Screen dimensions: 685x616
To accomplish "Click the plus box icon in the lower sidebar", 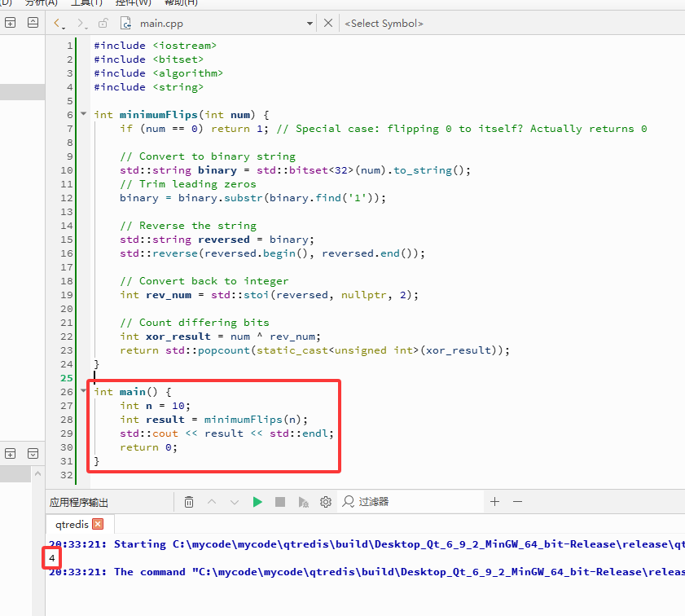I will 10,454.
